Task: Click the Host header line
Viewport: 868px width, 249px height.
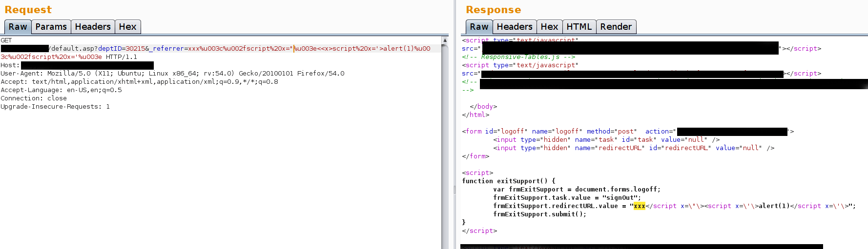Action: [77, 65]
